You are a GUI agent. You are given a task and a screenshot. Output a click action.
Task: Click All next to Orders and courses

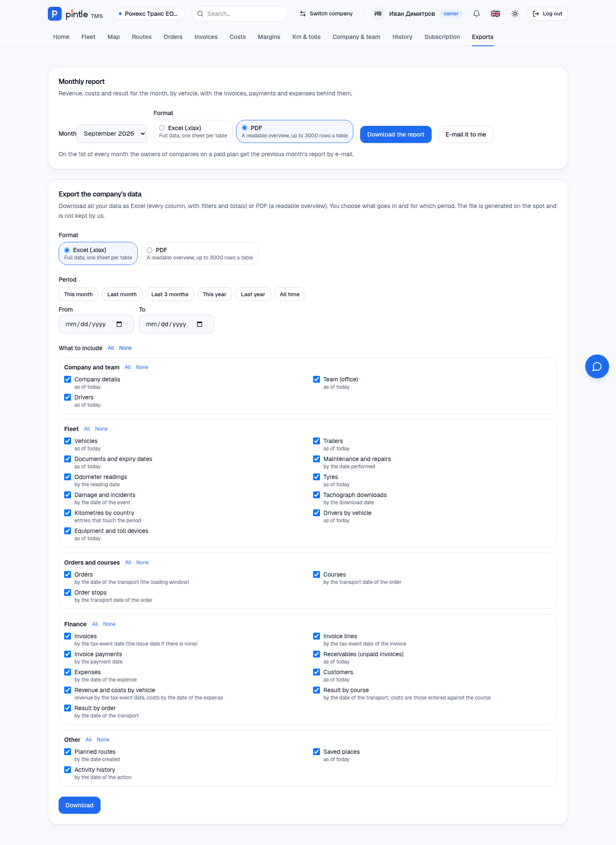point(128,562)
